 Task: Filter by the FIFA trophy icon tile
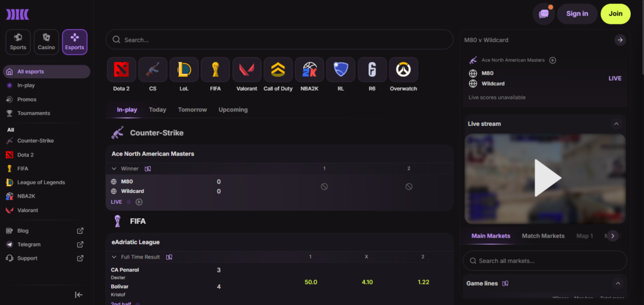click(215, 70)
